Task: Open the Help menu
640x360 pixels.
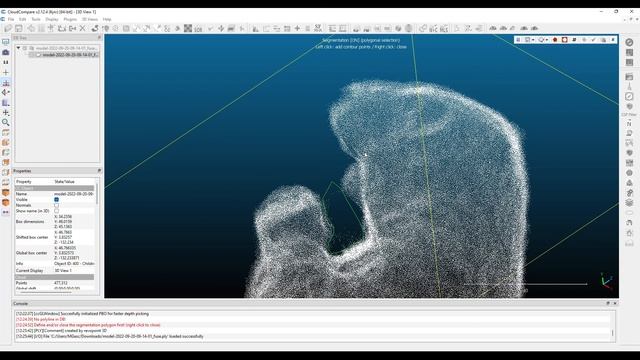Action: pyautogui.click(x=107, y=19)
